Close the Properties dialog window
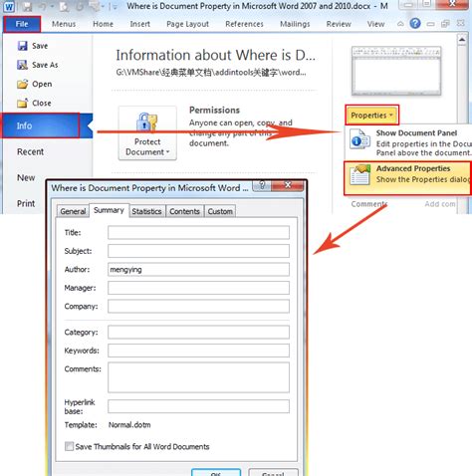Image resolution: width=472 pixels, height=476 pixels. click(x=288, y=185)
